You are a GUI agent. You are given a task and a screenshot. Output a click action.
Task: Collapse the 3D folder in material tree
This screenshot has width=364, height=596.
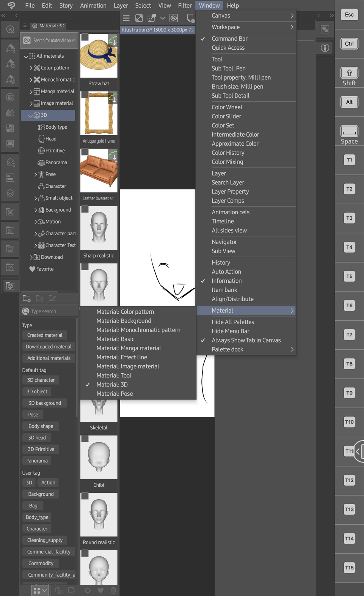(x=31, y=115)
